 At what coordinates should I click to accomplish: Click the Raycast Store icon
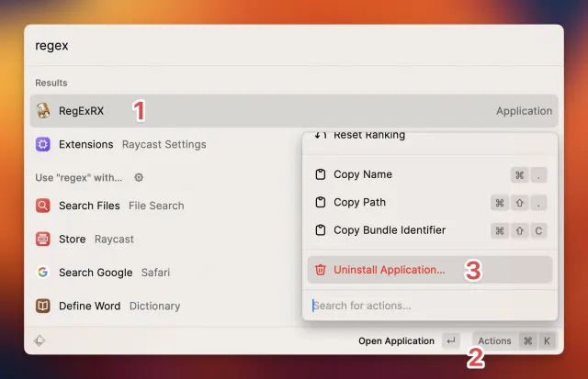coord(43,239)
